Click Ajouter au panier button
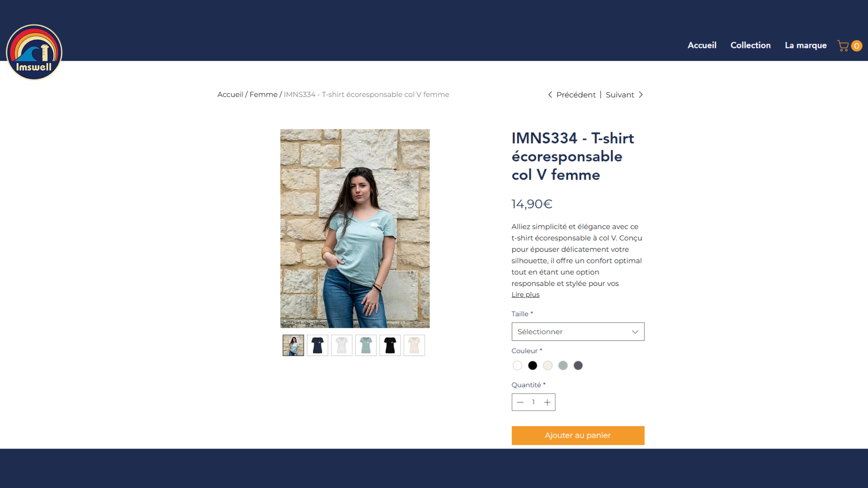The image size is (868, 488). [578, 435]
